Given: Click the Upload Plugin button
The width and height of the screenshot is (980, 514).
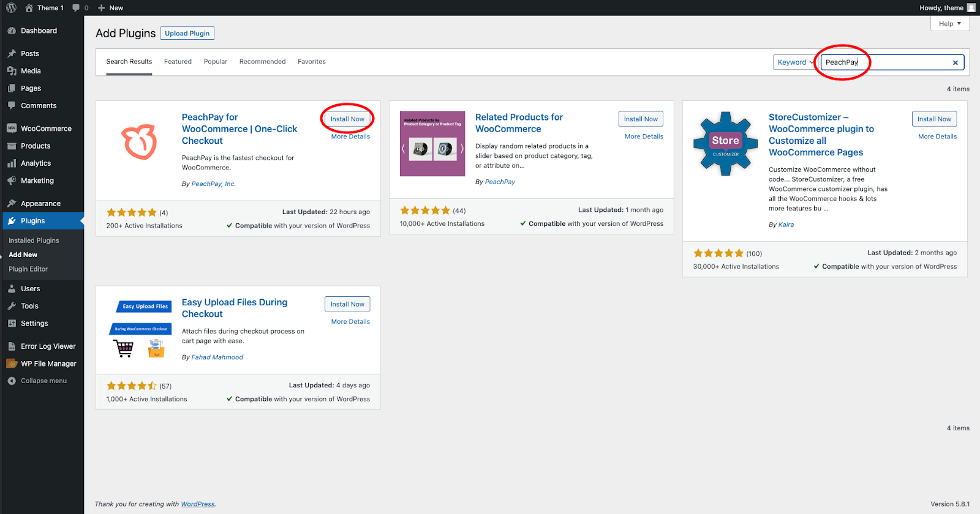Looking at the screenshot, I should point(187,33).
